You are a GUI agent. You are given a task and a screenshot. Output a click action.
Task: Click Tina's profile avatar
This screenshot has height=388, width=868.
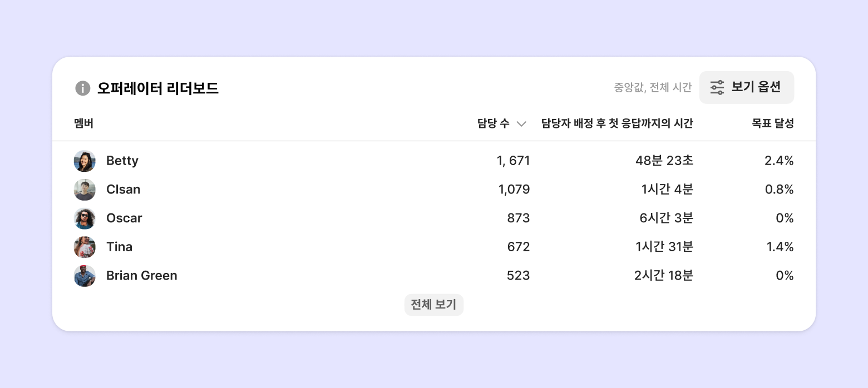coord(85,247)
